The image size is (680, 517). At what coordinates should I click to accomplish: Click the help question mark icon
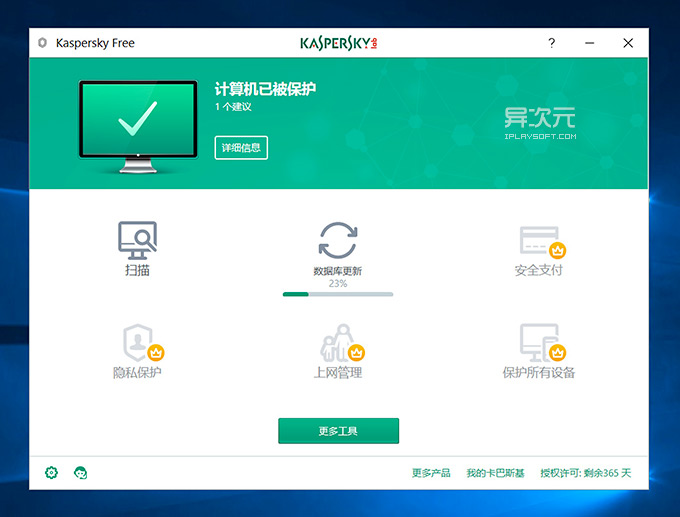(x=551, y=43)
